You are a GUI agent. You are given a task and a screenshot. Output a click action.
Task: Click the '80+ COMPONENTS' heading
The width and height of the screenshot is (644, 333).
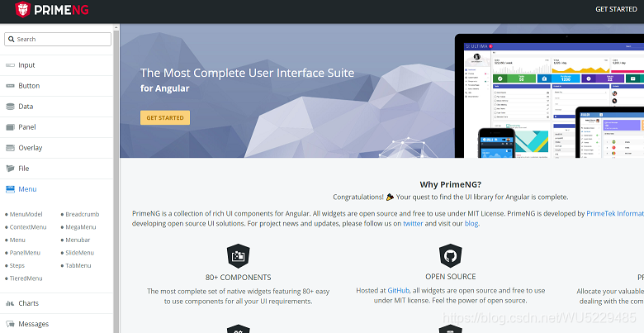click(x=239, y=277)
